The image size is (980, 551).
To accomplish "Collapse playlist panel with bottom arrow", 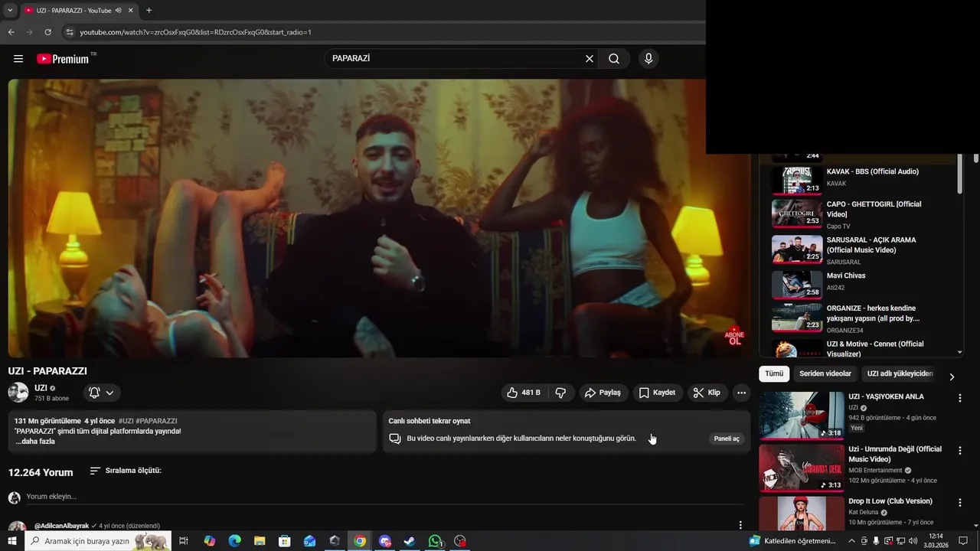I will [960, 352].
